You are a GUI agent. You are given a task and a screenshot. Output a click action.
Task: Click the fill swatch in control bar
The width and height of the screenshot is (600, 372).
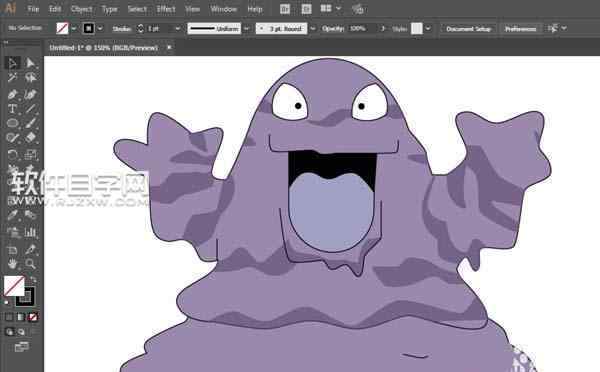pos(62,28)
